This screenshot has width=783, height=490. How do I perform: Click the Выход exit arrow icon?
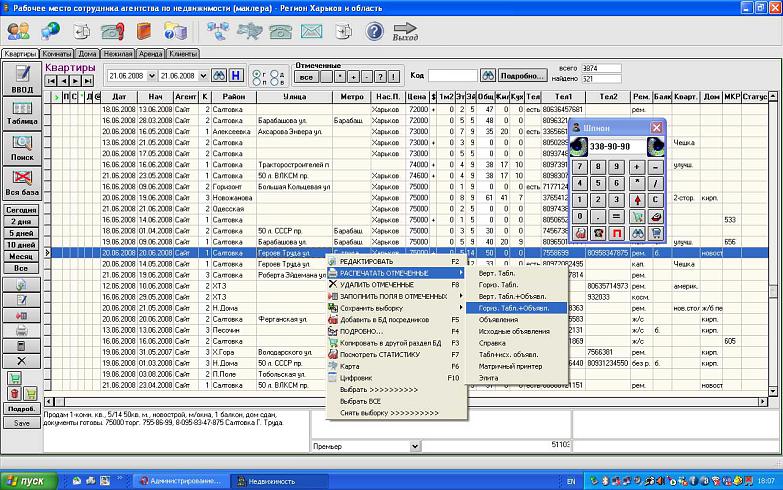[405, 31]
